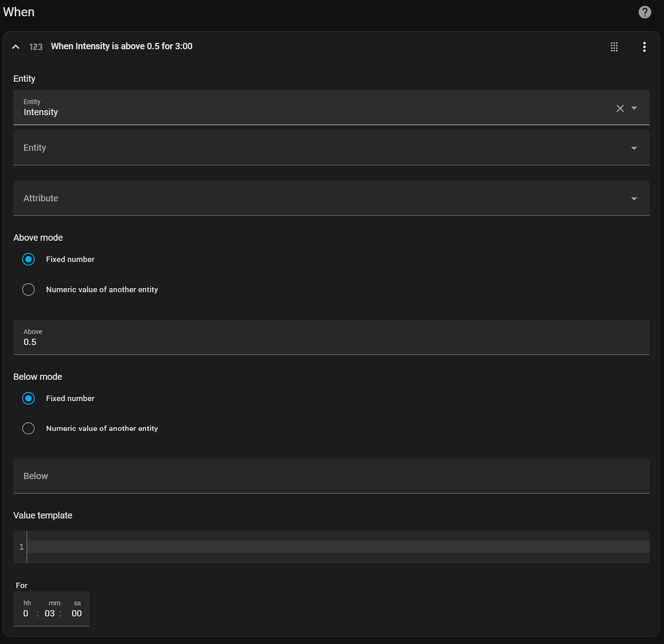Click the numeric state trigger 123 icon
This screenshot has height=644, width=664.
(x=36, y=47)
